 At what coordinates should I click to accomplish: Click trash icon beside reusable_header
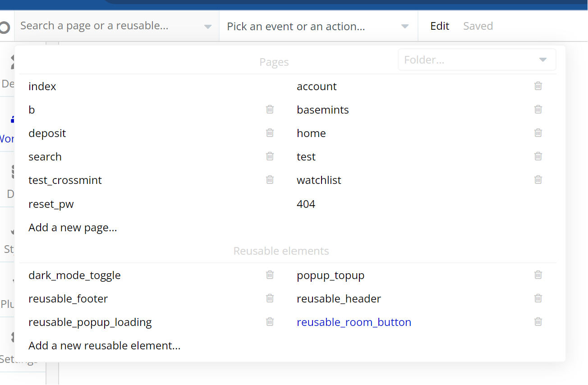[538, 298]
